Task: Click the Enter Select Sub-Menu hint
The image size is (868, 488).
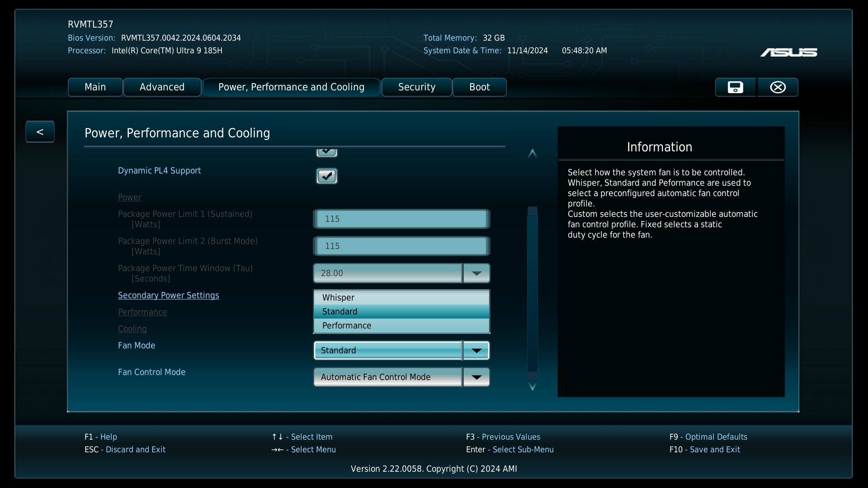Action: pos(509,450)
